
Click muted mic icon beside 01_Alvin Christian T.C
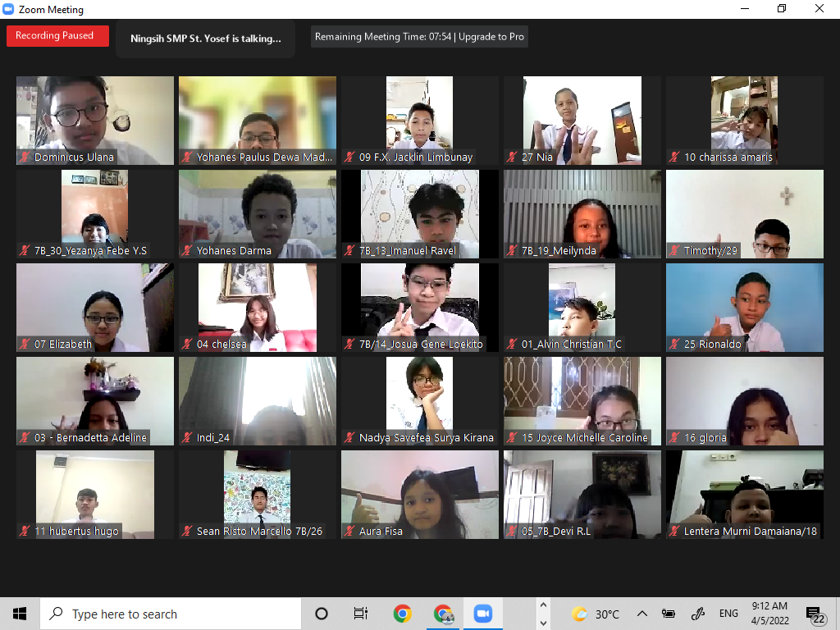click(512, 344)
